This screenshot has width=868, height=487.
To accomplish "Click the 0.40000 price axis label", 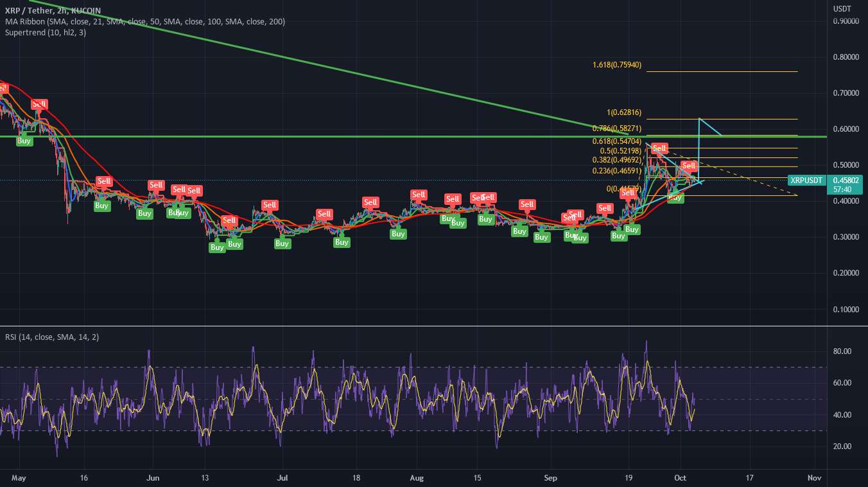I will pos(847,201).
